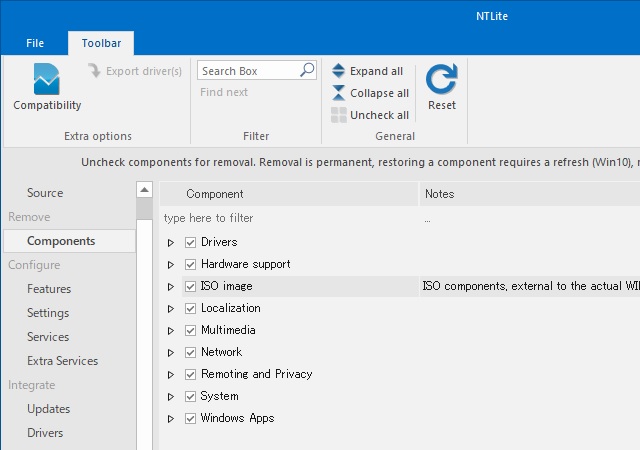Open the File ribbon tab
This screenshot has width=640, height=450.
coord(35,43)
